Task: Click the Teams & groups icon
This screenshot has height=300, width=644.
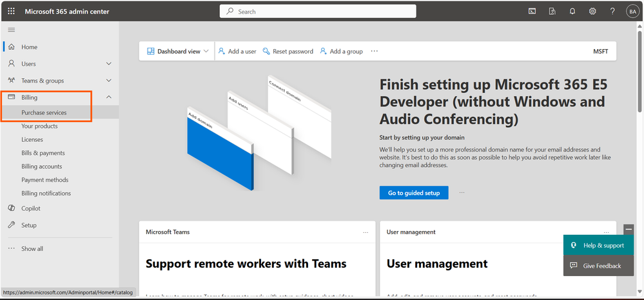Action: click(12, 81)
